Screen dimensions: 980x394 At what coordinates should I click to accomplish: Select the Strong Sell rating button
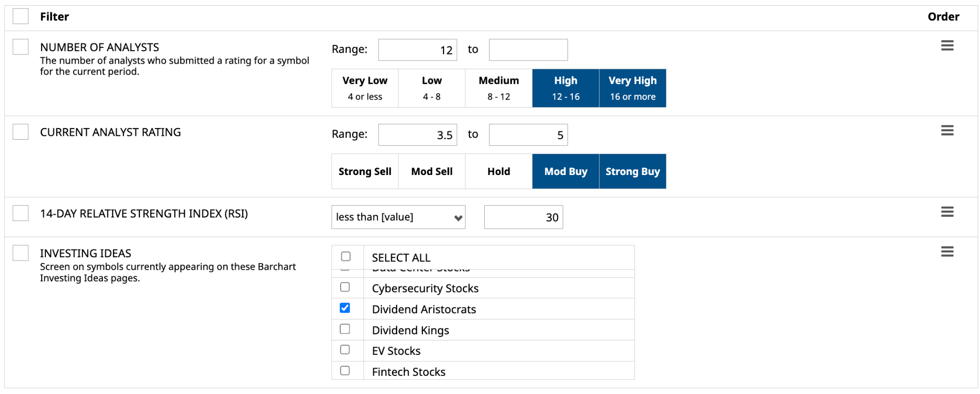point(365,171)
